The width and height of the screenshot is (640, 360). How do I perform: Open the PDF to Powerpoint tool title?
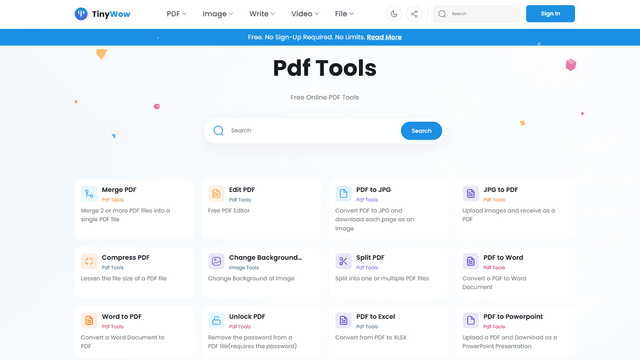click(x=513, y=317)
